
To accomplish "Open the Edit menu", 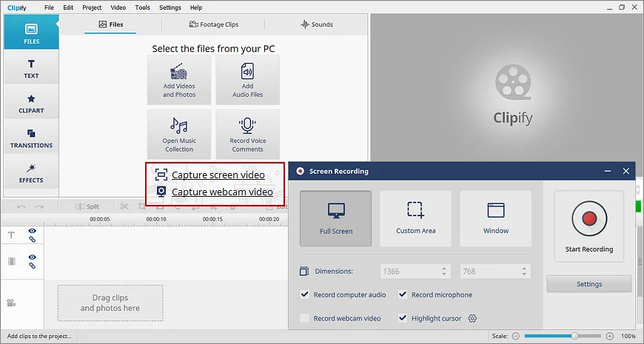I will 68,7.
